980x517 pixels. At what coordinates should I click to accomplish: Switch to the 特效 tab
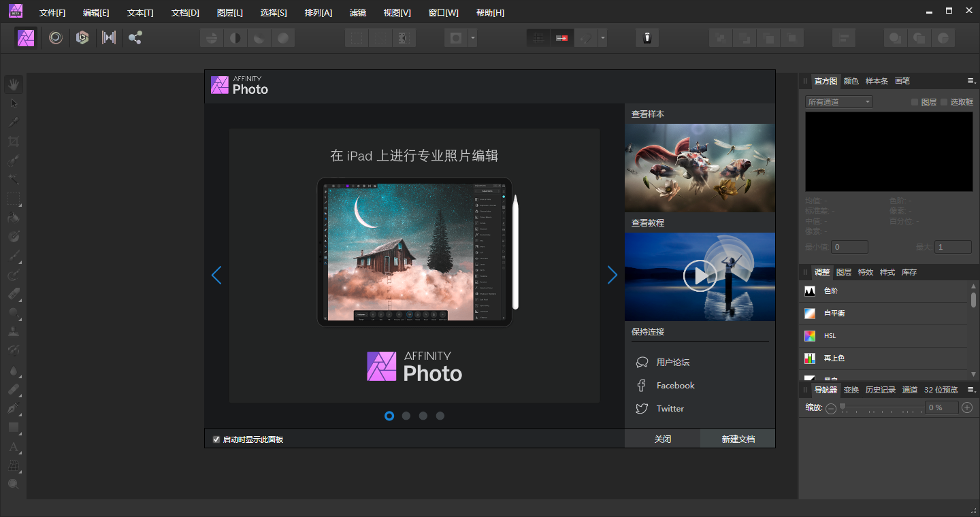tap(866, 272)
